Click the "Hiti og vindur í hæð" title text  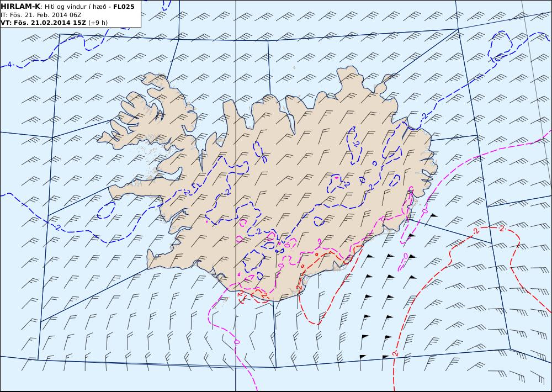tap(76, 7)
